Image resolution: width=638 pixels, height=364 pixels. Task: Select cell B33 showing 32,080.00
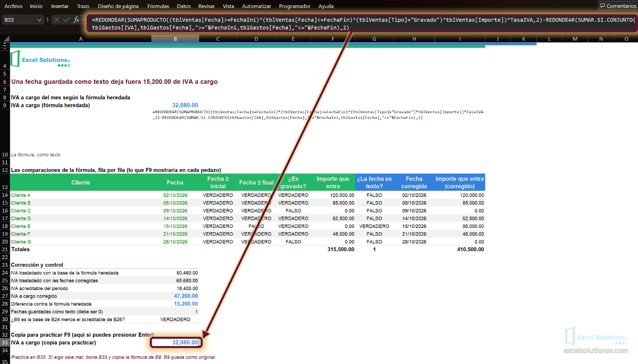coord(175,342)
